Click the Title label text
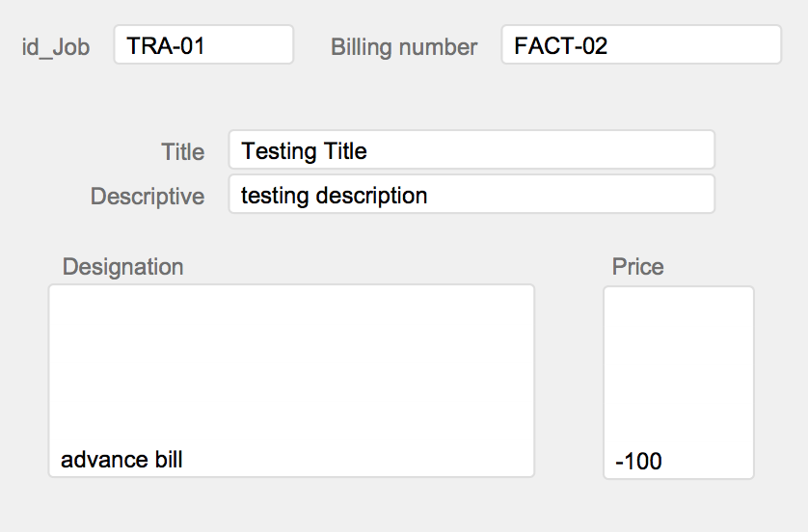The height and width of the screenshot is (532, 808). [x=183, y=152]
